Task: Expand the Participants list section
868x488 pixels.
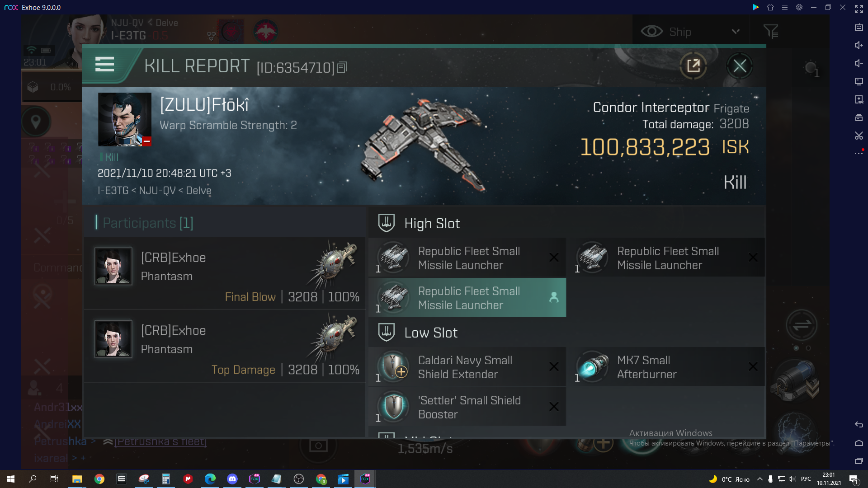Action: (x=147, y=222)
